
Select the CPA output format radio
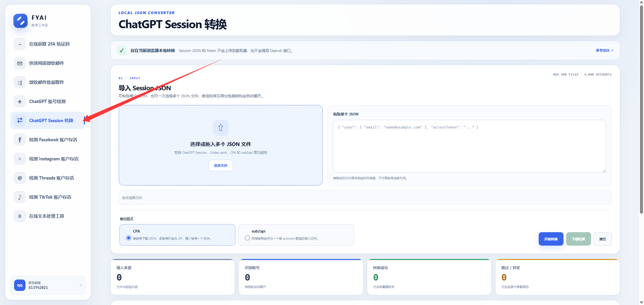click(x=128, y=238)
